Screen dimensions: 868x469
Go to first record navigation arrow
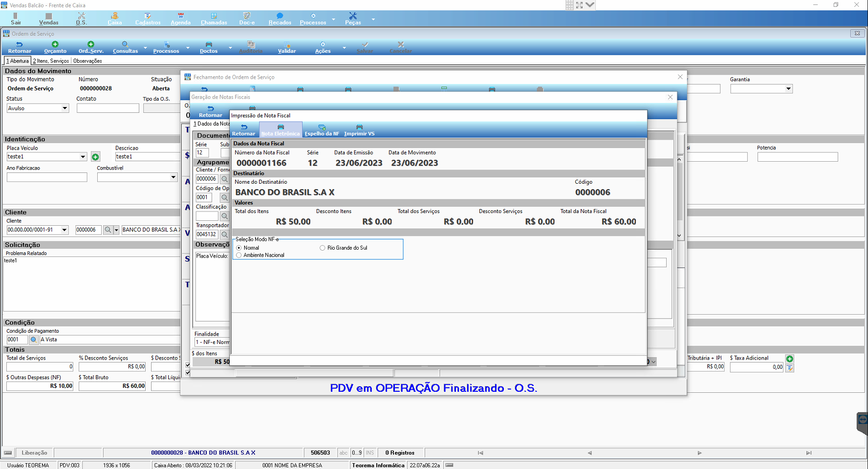click(480, 453)
